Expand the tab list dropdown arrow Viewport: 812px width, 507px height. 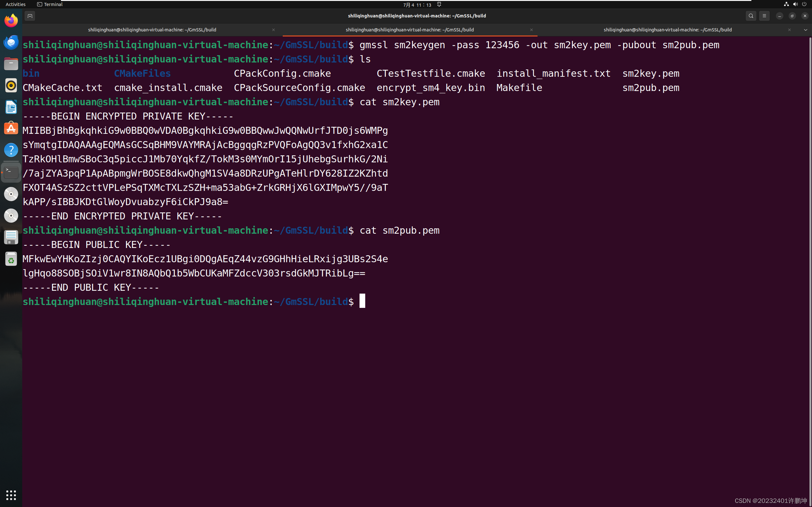click(x=806, y=30)
